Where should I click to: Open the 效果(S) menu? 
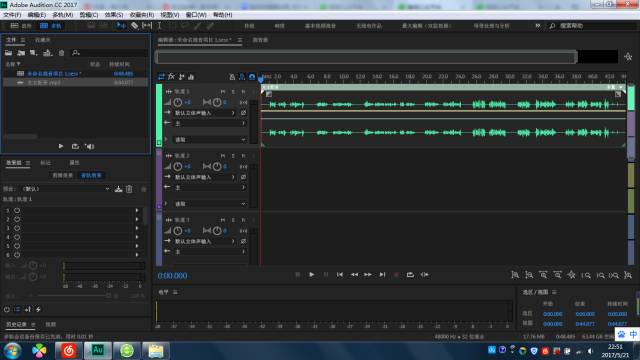tap(113, 15)
